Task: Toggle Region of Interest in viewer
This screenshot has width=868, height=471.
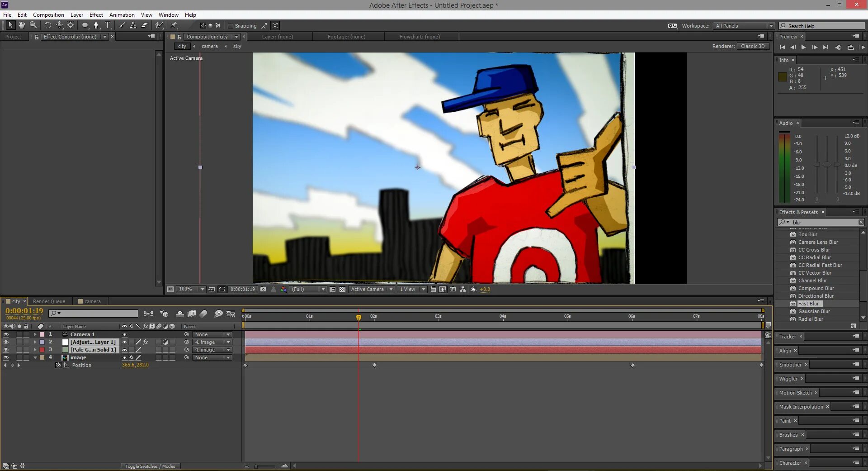Action: (333, 289)
